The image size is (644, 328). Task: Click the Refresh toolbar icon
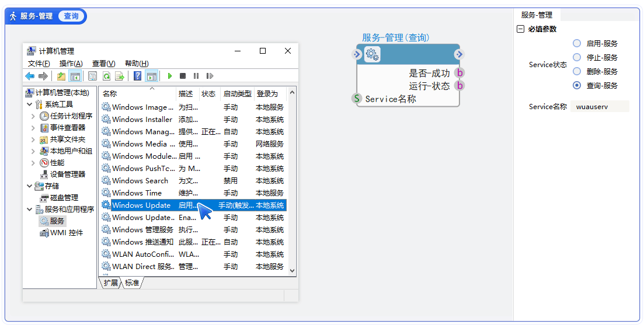coord(106,76)
